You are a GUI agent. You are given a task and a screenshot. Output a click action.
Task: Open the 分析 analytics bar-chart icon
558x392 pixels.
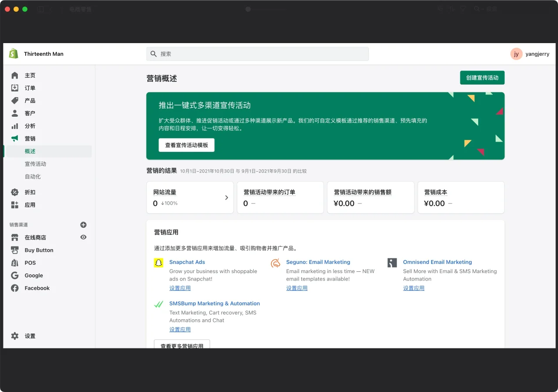tap(15, 126)
